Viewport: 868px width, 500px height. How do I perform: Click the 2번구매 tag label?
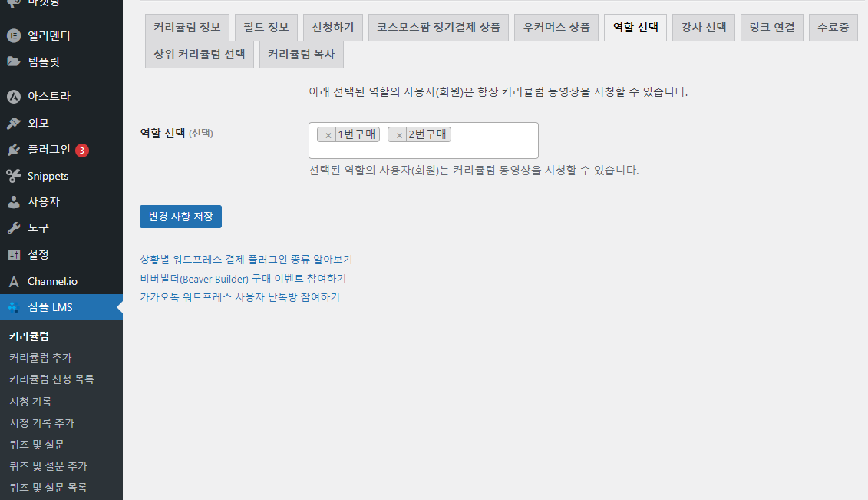tap(427, 134)
